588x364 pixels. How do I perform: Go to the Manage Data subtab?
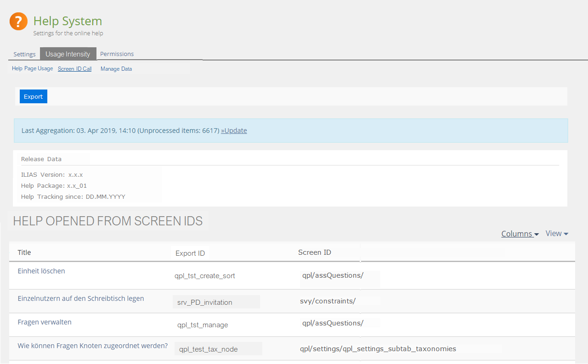pos(116,69)
